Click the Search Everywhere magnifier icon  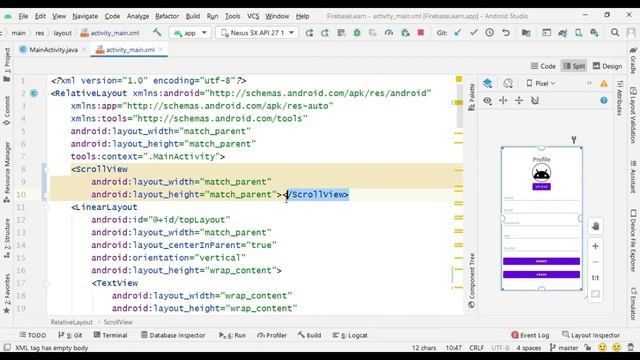click(615, 33)
